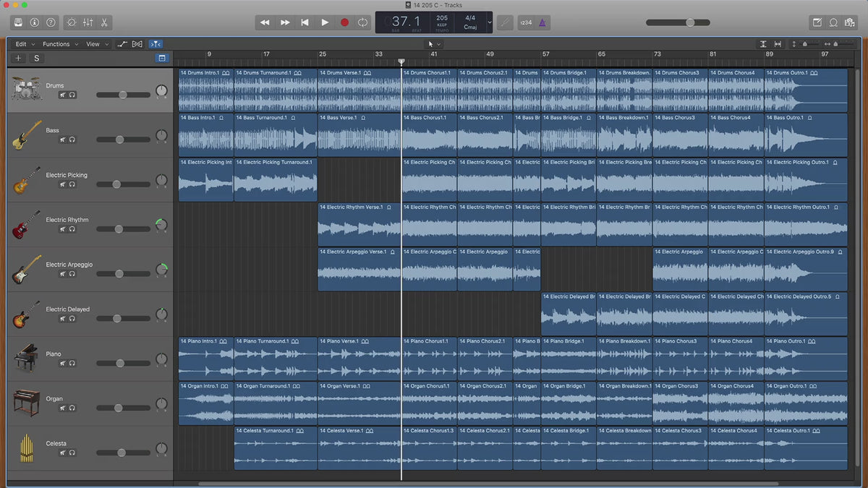The width and height of the screenshot is (868, 488).
Task: Open the Note Pad panel
Action: click(x=817, y=22)
